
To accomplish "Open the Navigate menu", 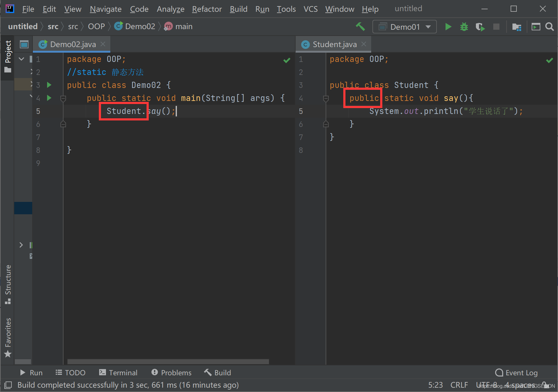I will coord(106,9).
